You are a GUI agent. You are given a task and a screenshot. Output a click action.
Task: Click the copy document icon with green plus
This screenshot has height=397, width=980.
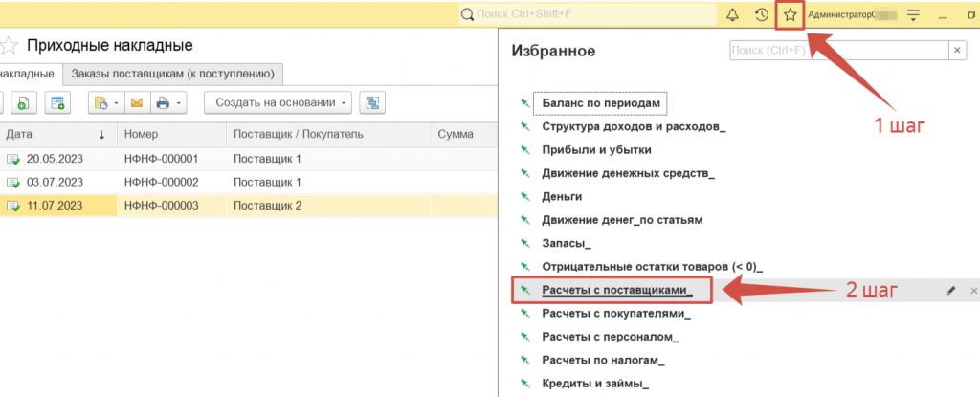point(22,102)
